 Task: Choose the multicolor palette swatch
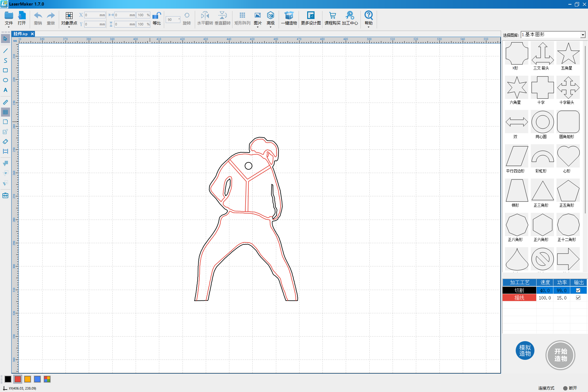click(x=47, y=379)
